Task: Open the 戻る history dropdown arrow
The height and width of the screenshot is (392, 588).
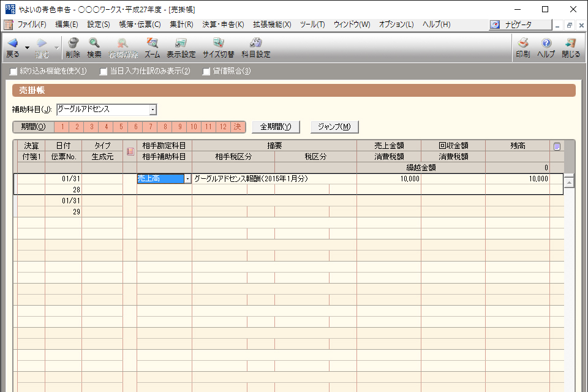Action: pyautogui.click(x=27, y=48)
